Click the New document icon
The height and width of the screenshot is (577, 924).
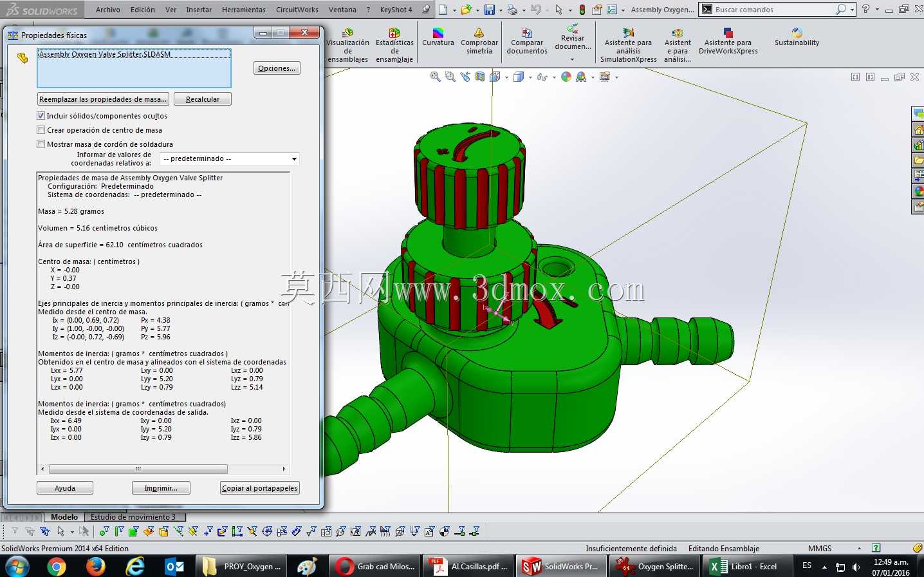pos(443,10)
